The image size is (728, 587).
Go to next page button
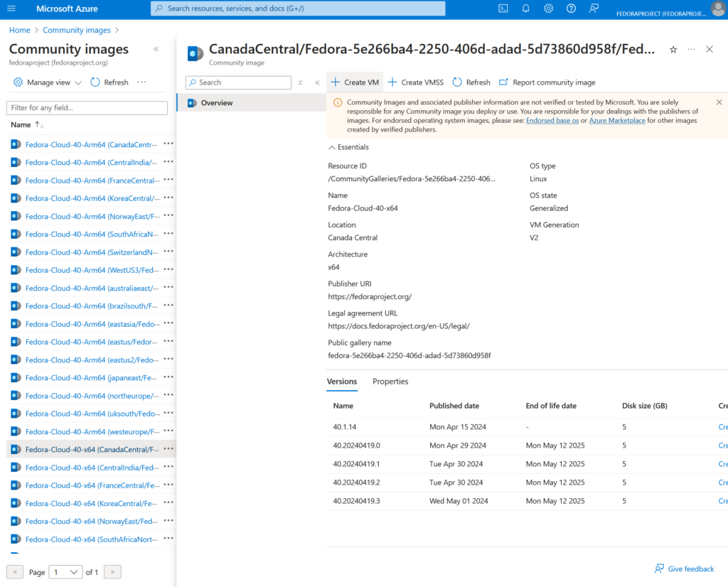pyautogui.click(x=112, y=572)
